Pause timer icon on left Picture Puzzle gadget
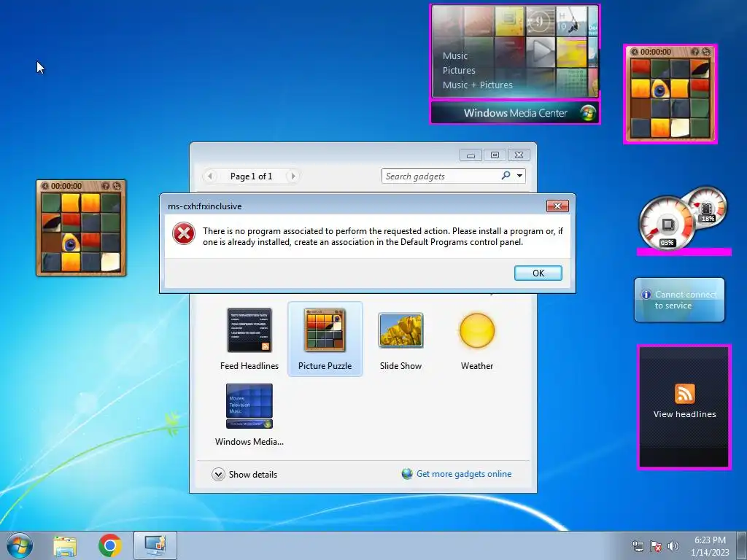747x560 pixels. click(x=44, y=186)
